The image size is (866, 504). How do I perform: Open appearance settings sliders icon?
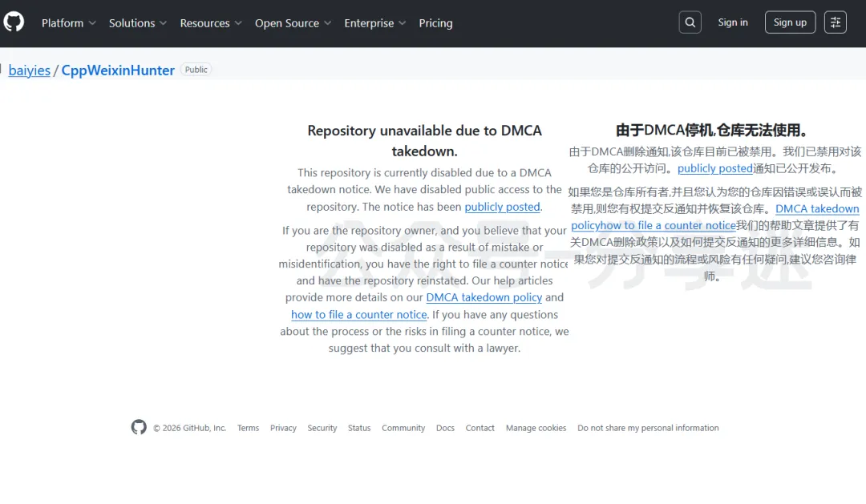(835, 22)
